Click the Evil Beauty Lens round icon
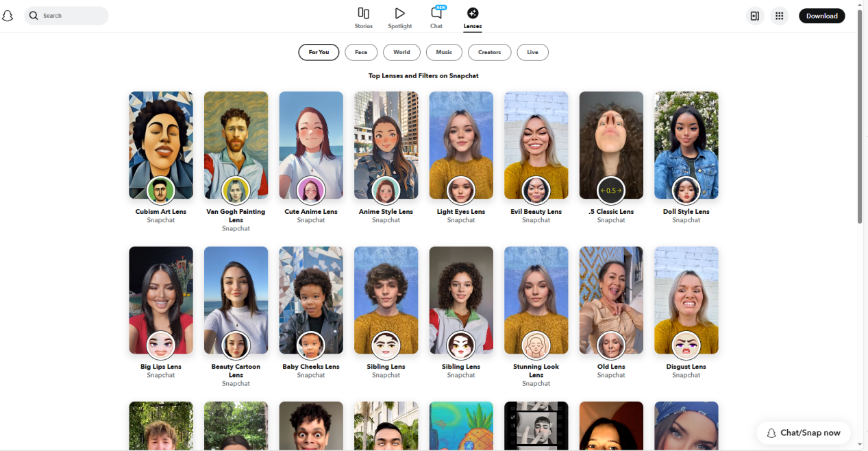This screenshot has height=451, width=868. coord(536,191)
